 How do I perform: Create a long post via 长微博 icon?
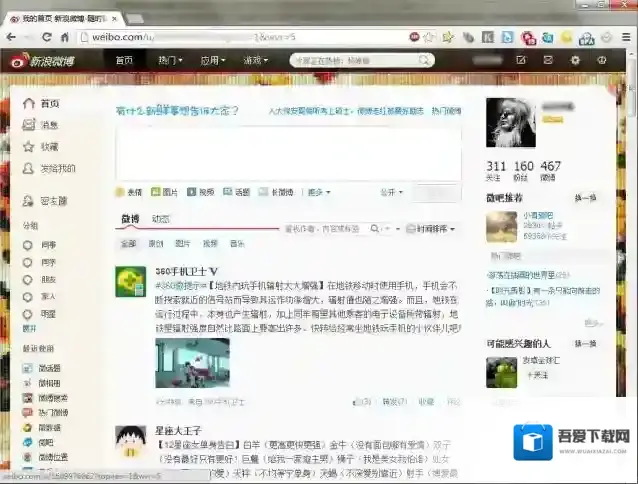point(276,192)
